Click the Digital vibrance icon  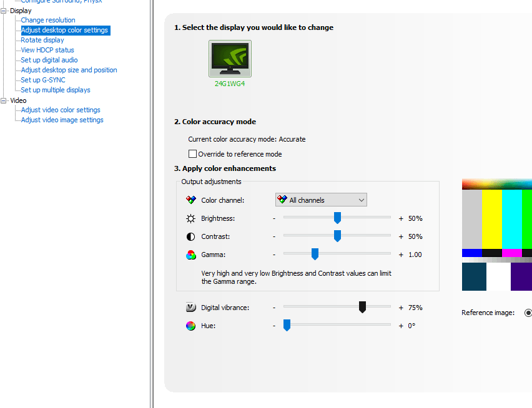191,308
